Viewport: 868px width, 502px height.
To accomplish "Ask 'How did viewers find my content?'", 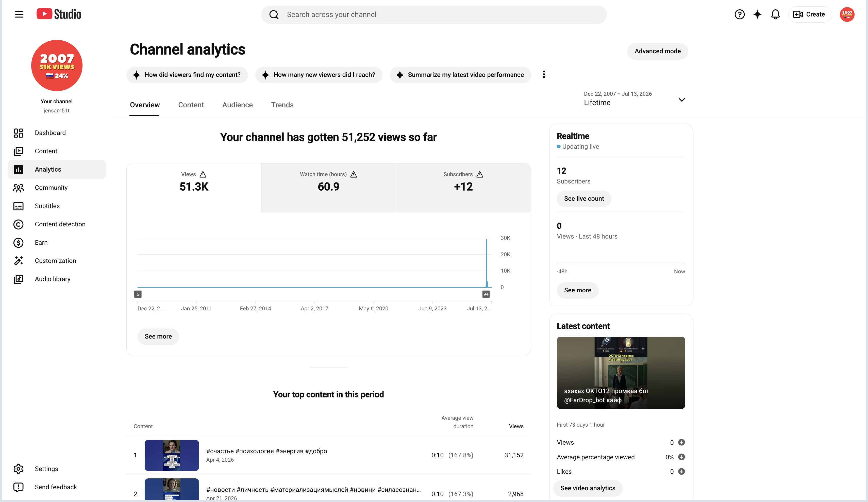I will (187, 75).
